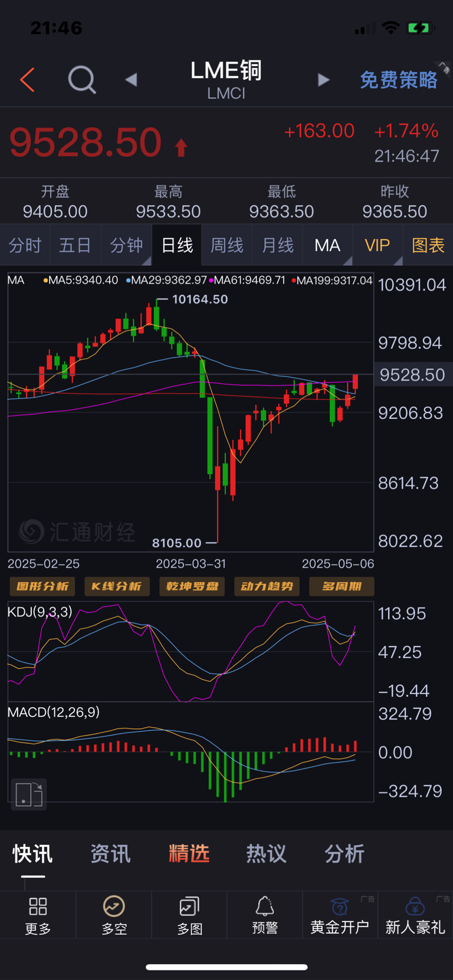
Task: Select the 热议 news tab
Action: pyautogui.click(x=266, y=854)
